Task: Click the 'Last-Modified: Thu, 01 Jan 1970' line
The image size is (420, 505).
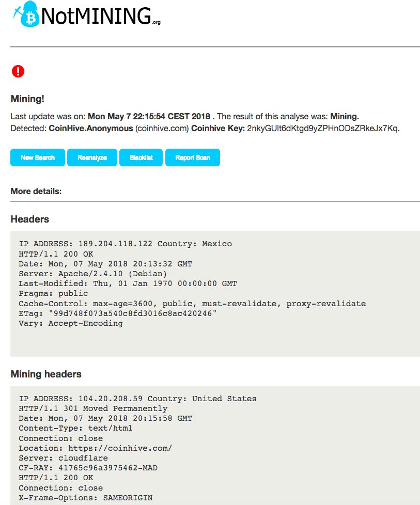Action: pyautogui.click(x=128, y=284)
